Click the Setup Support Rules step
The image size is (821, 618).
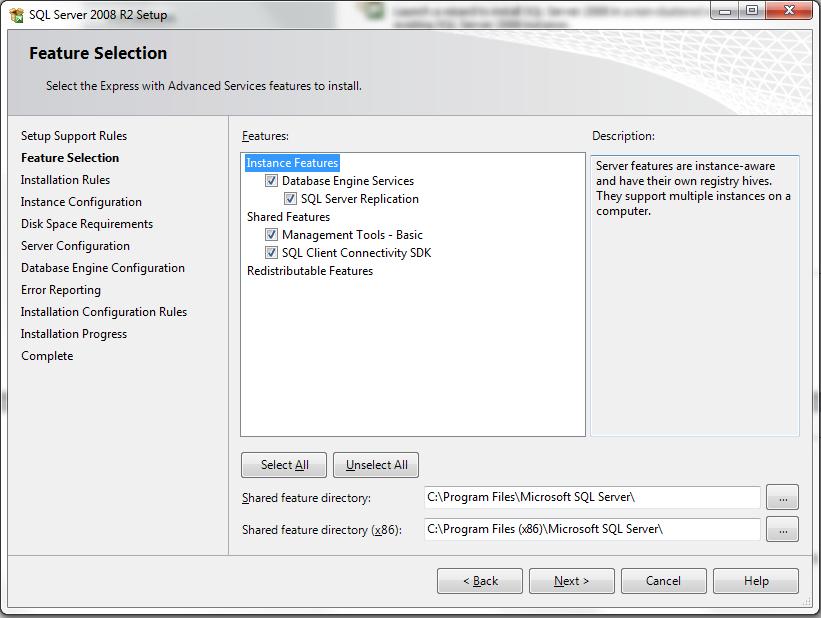pos(74,136)
